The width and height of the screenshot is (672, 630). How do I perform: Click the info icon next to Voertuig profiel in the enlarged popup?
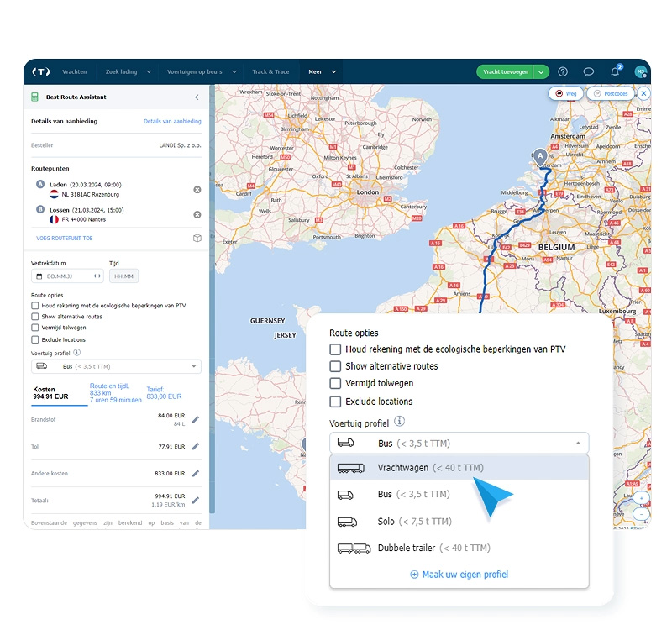399,422
